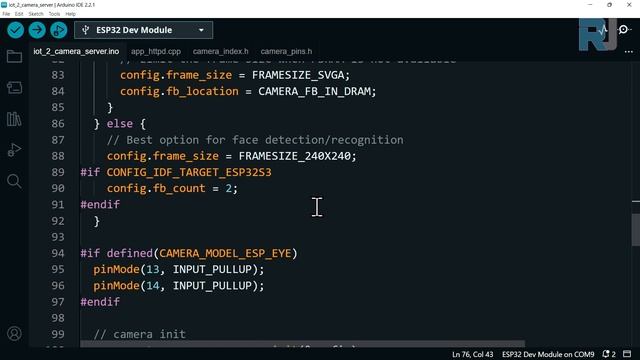Start debugging with the debug play button
Image resolution: width=640 pixels, height=360 pixels.
[59, 30]
